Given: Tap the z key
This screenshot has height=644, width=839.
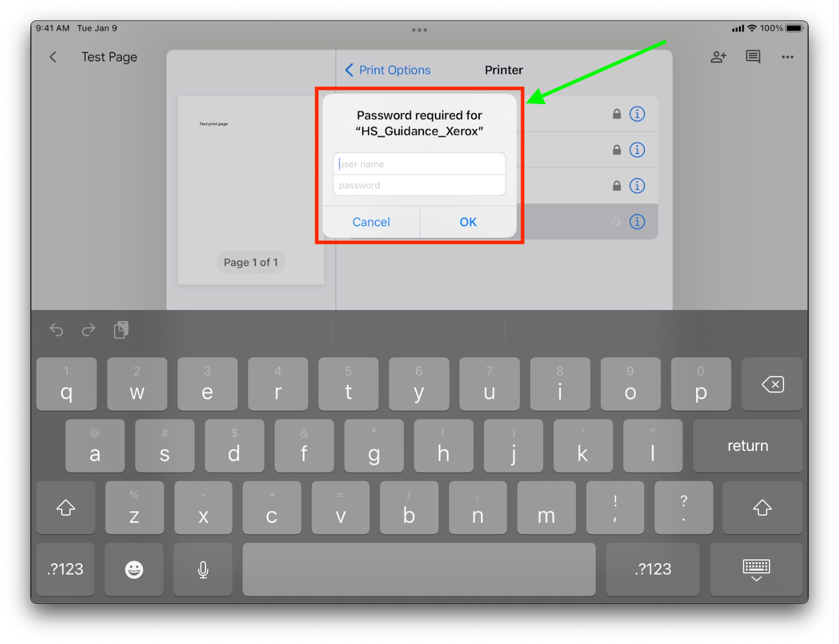Looking at the screenshot, I should point(134,508).
